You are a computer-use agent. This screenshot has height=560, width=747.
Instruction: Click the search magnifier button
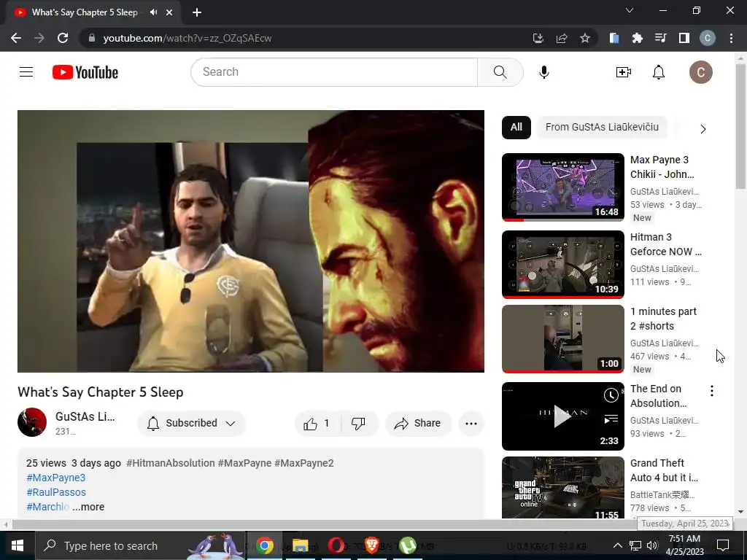(x=500, y=72)
